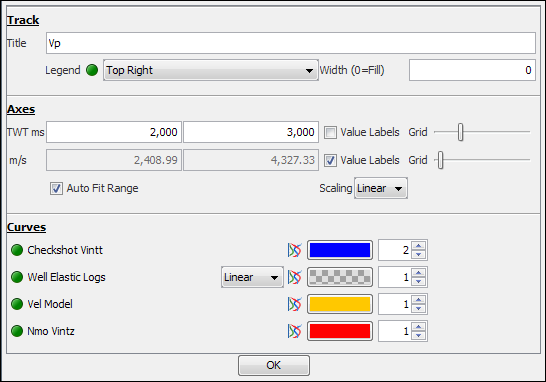Click the TWT ms minimum field showing 2,000
The height and width of the screenshot is (382, 546).
[114, 132]
